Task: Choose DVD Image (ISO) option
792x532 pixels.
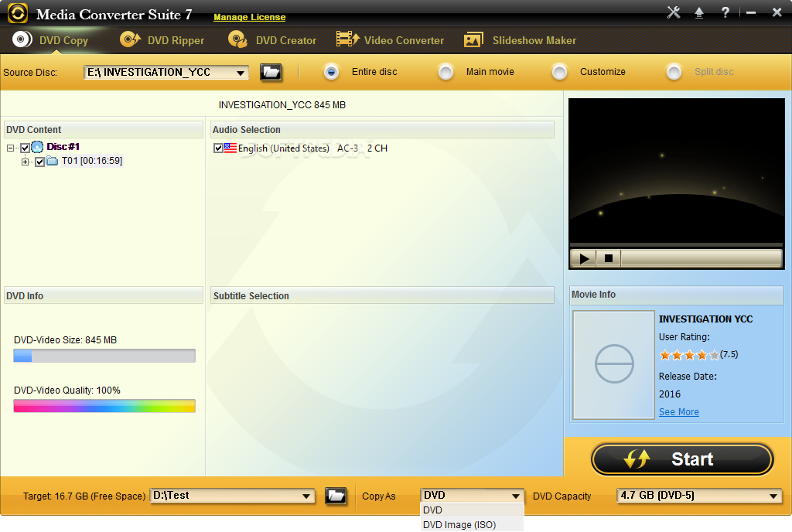Action: pos(472,525)
